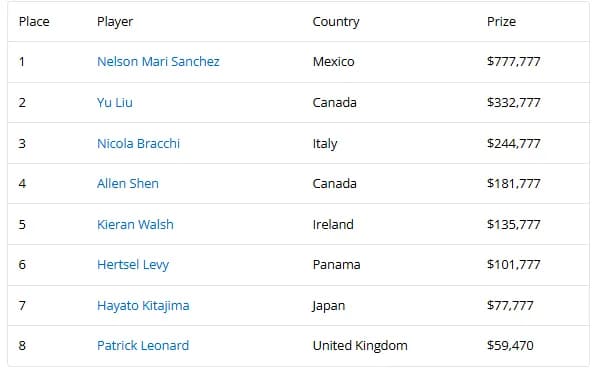The width and height of the screenshot is (596, 374).
Task: Select the $77,777 prize cell
Action: (510, 306)
